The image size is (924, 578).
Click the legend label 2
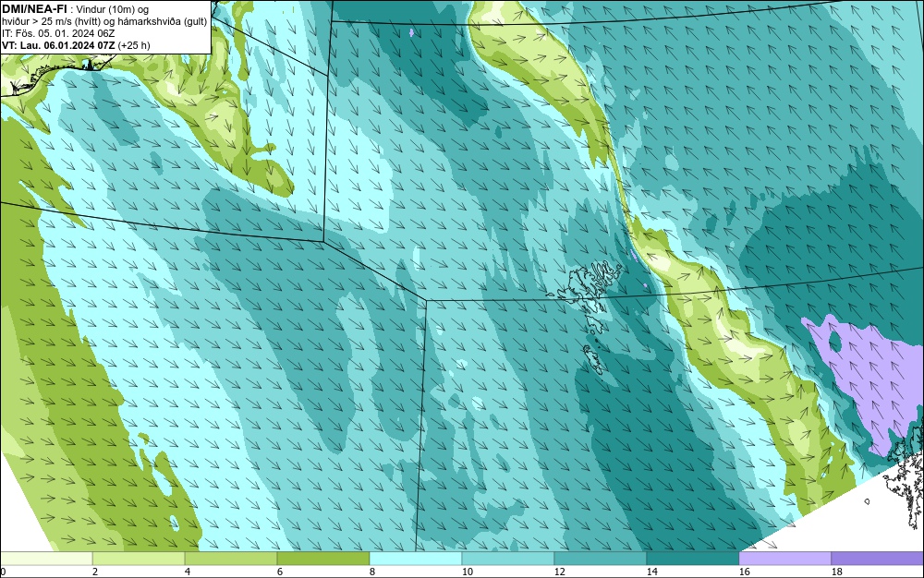[x=95, y=572]
